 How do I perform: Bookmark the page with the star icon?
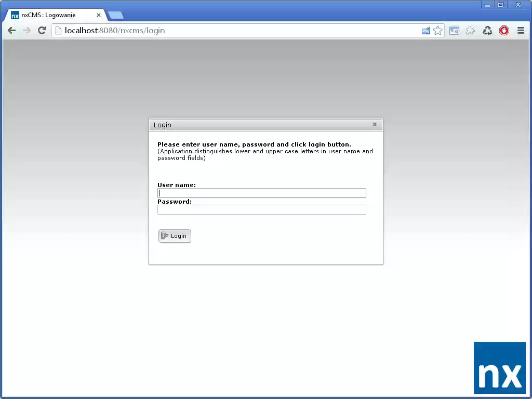(x=438, y=31)
